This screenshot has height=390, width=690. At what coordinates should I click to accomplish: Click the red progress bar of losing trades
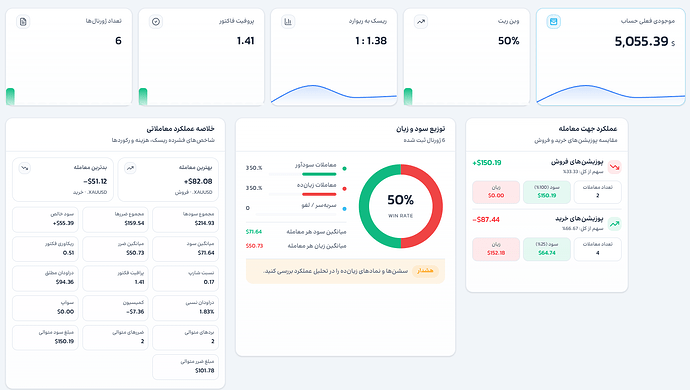coord(319,194)
